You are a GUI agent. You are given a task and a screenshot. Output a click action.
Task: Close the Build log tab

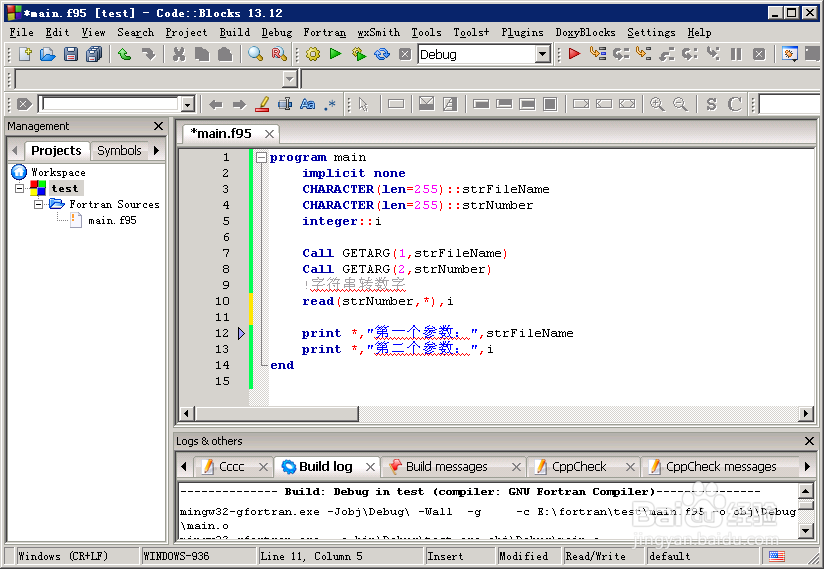370,467
